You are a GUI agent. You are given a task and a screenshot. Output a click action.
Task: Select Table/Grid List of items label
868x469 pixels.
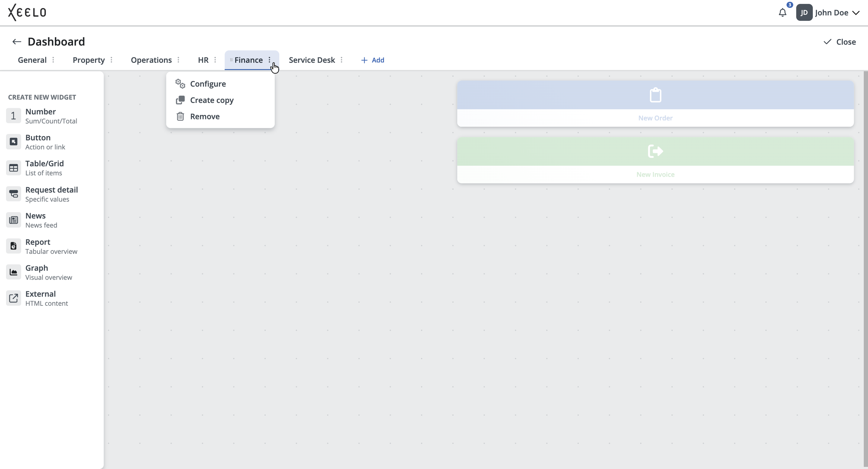click(x=44, y=168)
